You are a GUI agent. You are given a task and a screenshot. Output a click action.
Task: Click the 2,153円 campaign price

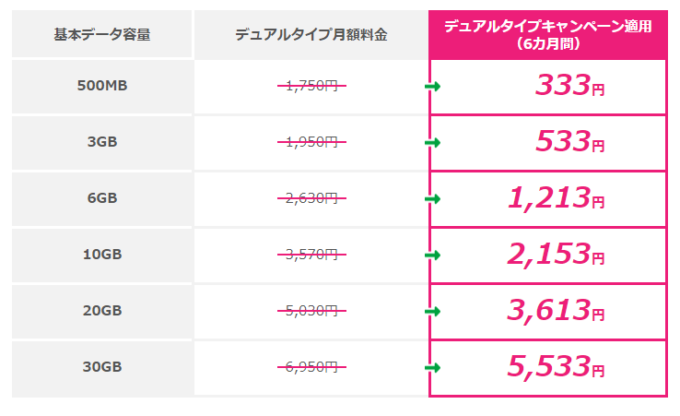(555, 256)
